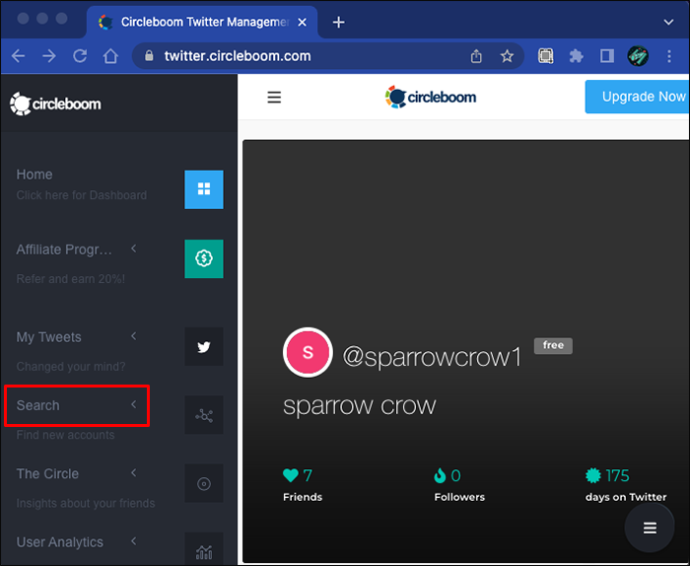Toggle the browser side panel icon

click(x=607, y=56)
